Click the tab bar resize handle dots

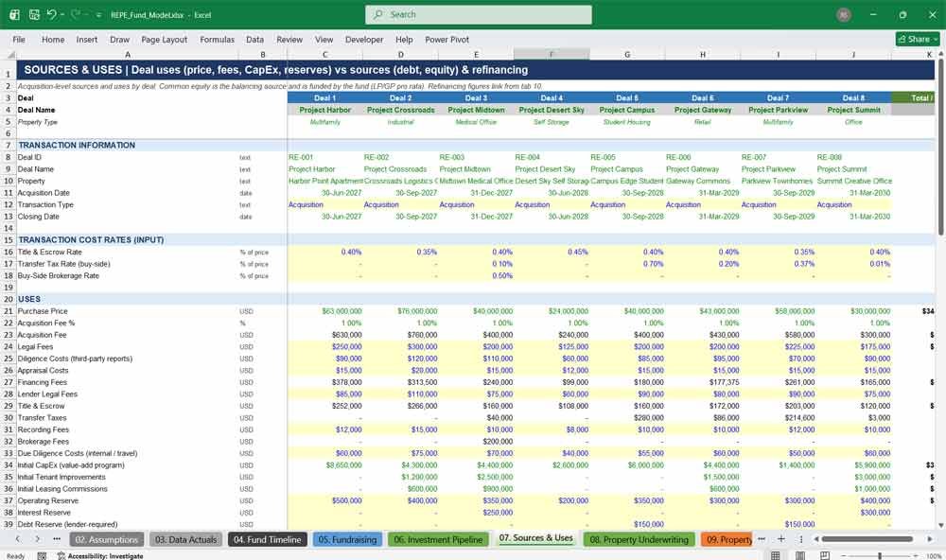(x=801, y=539)
